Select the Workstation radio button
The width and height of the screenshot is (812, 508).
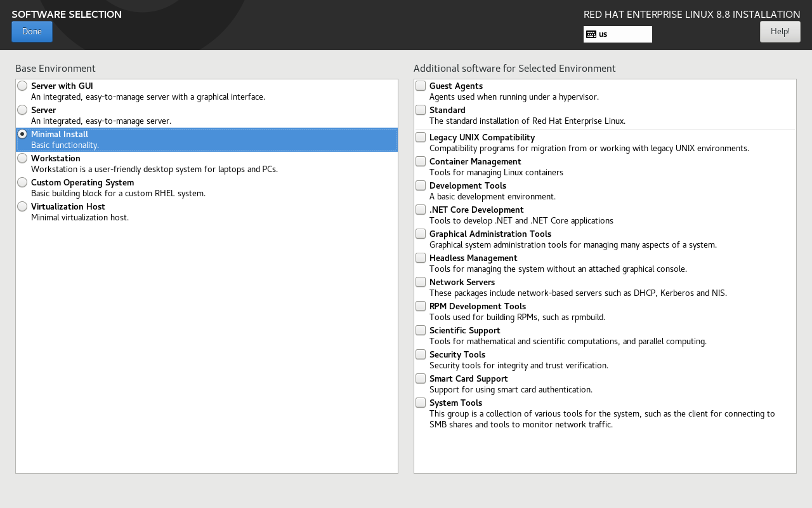point(22,158)
